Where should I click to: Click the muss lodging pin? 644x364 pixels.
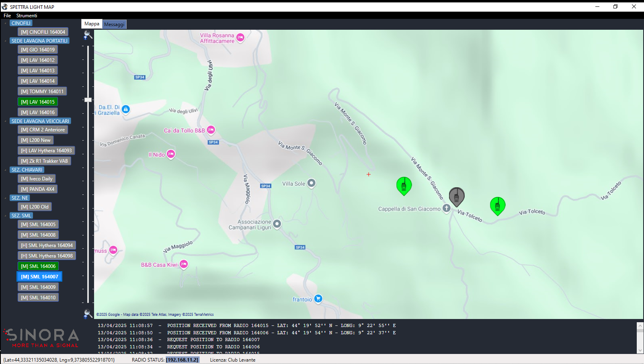pyautogui.click(x=113, y=250)
